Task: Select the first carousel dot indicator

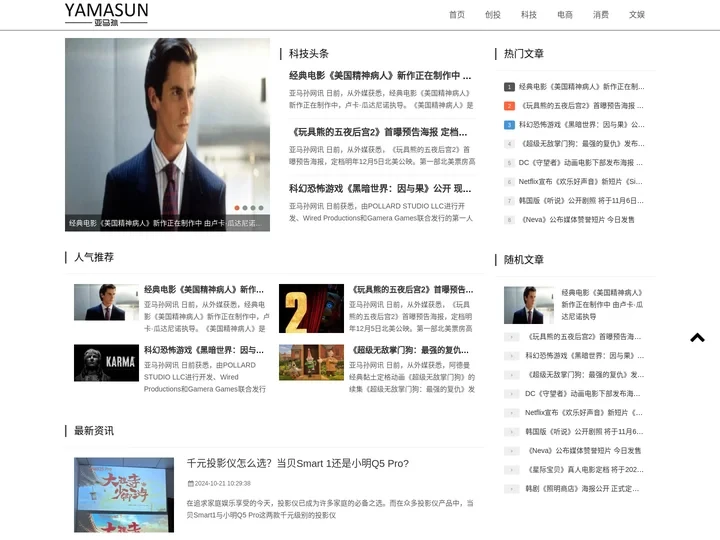Action: [237, 208]
